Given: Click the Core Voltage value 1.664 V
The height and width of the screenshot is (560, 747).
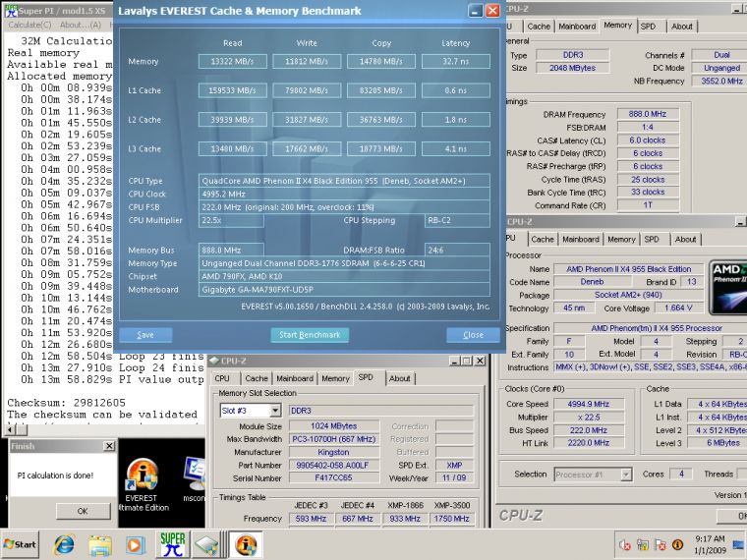Looking at the screenshot, I should pyautogui.click(x=678, y=308).
